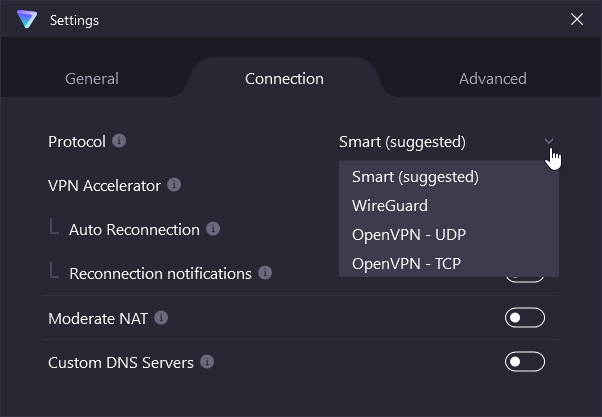
Task: Select Smart (suggested) list option
Action: (415, 177)
